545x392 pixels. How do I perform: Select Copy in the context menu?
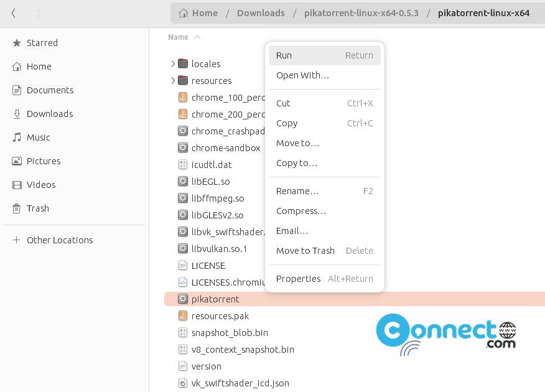coord(325,123)
